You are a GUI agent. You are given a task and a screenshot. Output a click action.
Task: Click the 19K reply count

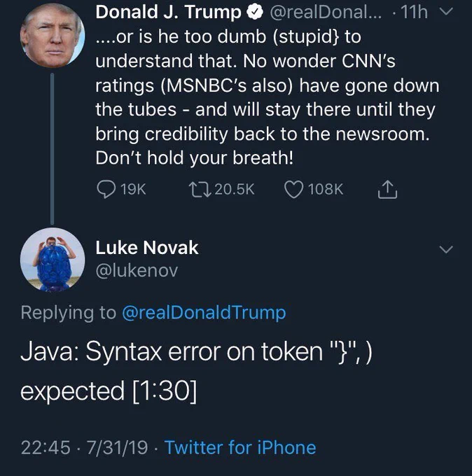[x=133, y=190]
